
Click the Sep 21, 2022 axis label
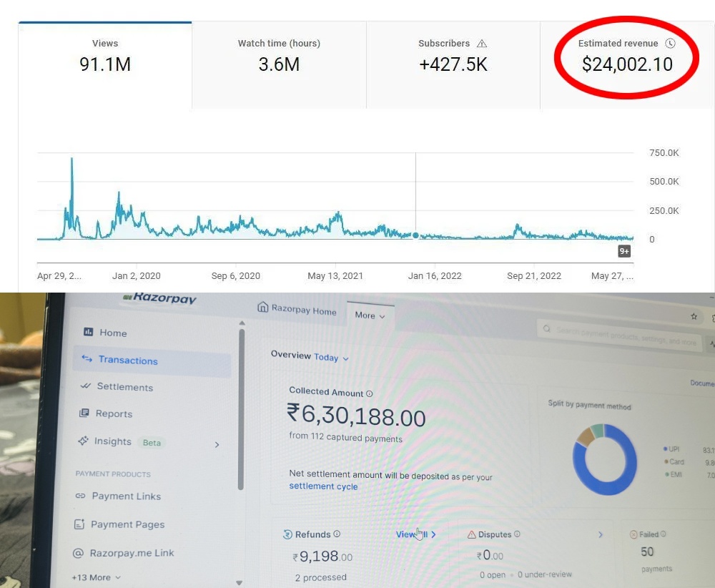pos(534,276)
